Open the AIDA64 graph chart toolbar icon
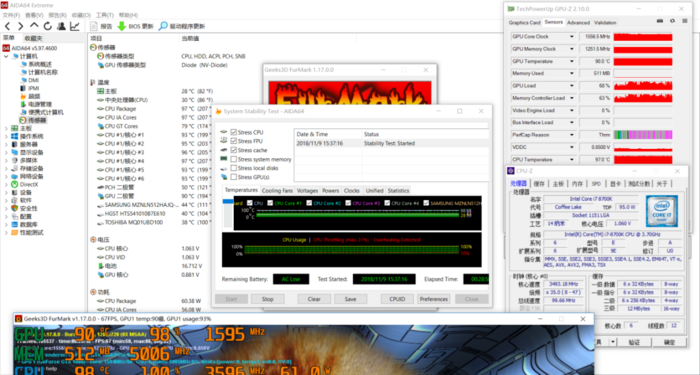The width and height of the screenshot is (700, 375). (75, 26)
